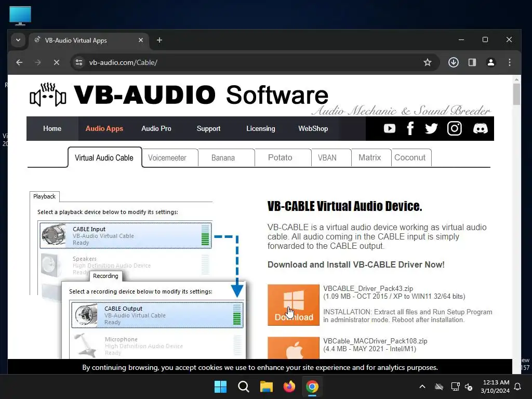Click the VB-Audio speaker logo

click(48, 95)
